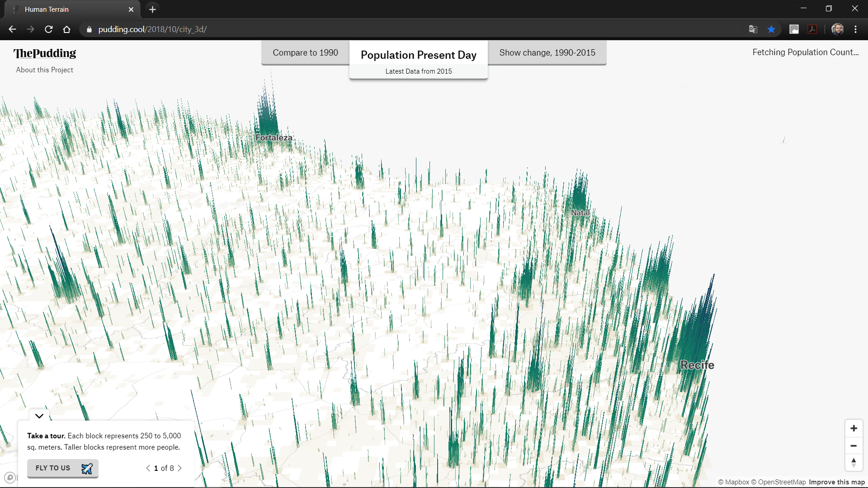
Task: Reset map bearing with compass button
Action: coord(854,462)
